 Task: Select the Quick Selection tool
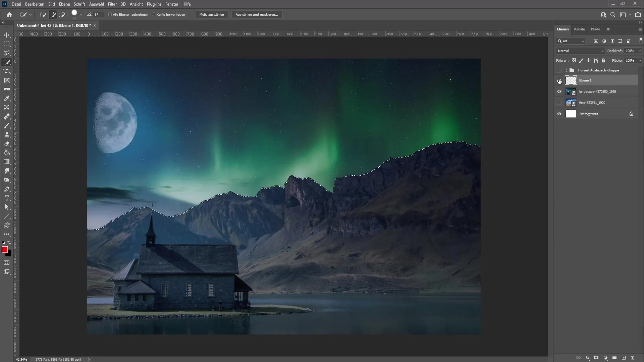point(7,62)
